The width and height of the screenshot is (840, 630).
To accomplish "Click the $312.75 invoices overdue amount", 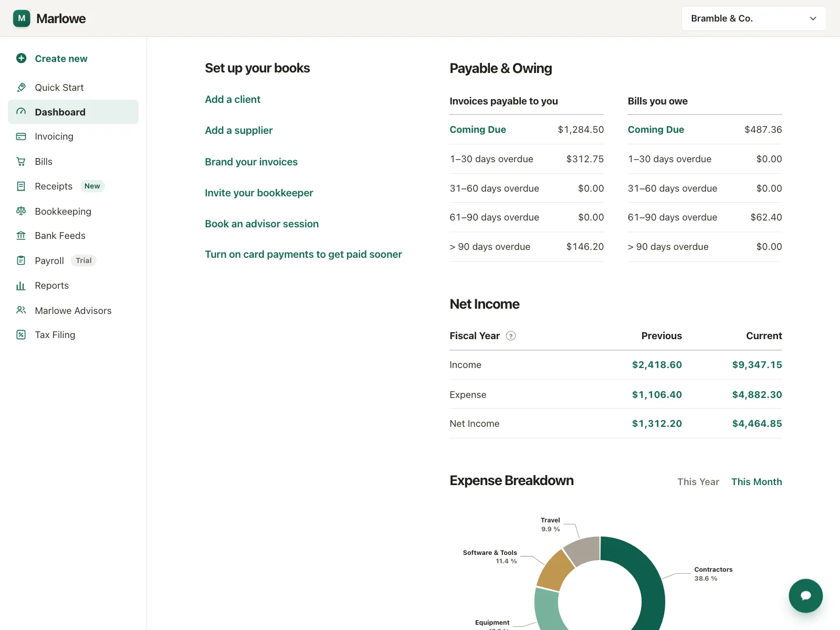I will 585,159.
